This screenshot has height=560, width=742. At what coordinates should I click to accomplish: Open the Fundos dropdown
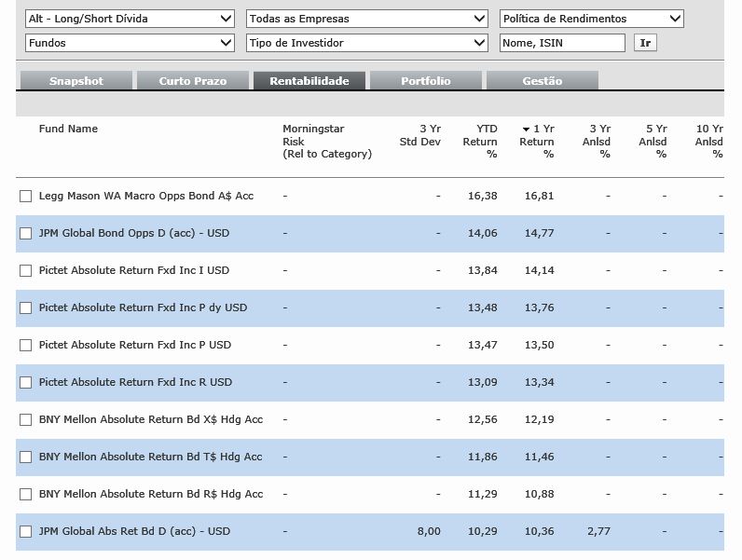[130, 43]
